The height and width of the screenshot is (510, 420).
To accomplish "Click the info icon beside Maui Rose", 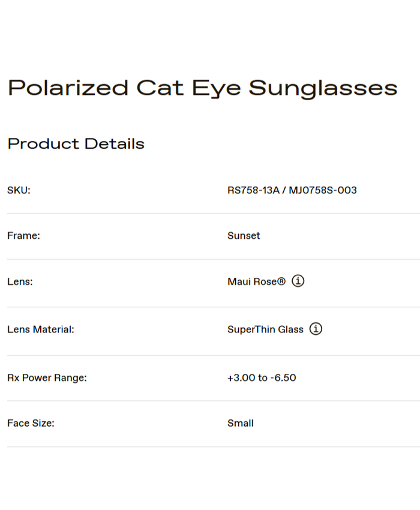I will coord(298,281).
